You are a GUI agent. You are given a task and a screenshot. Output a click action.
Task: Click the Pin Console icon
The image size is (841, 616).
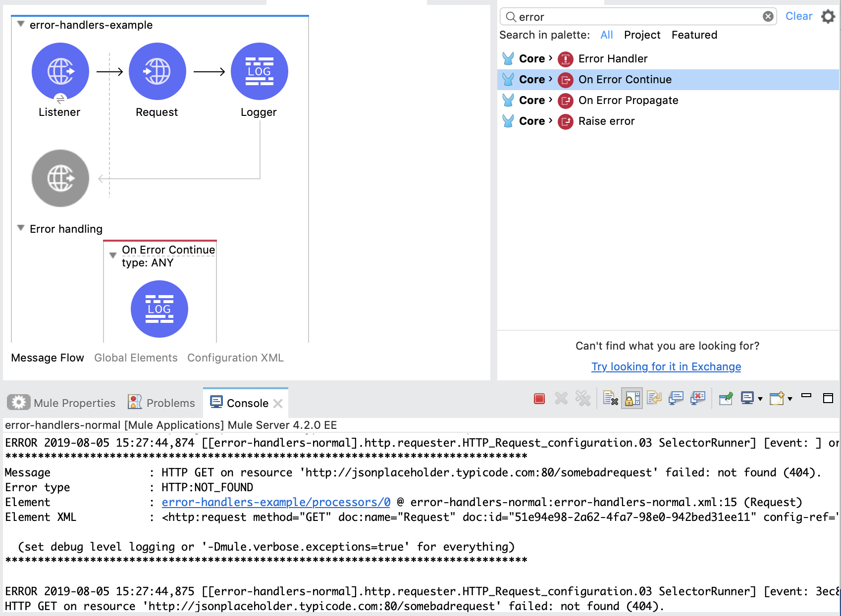(x=726, y=399)
